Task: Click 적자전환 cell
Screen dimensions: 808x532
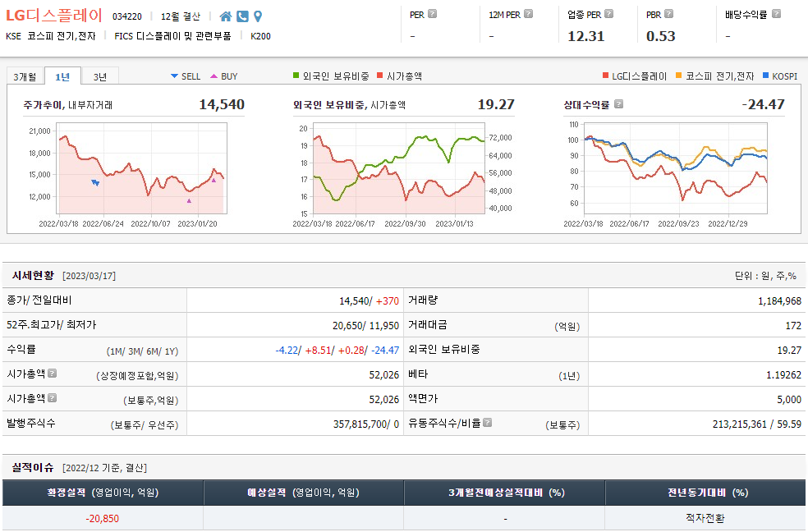Action: 705,518
